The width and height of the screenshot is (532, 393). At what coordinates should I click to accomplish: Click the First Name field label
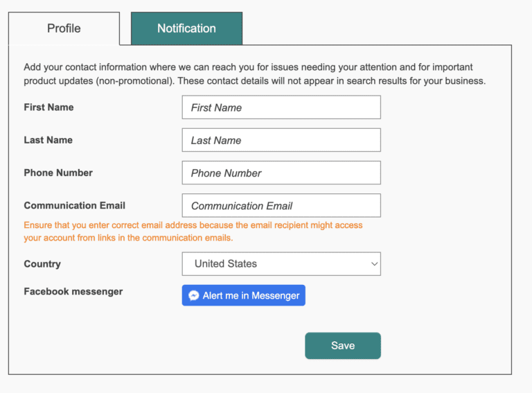[x=48, y=107]
